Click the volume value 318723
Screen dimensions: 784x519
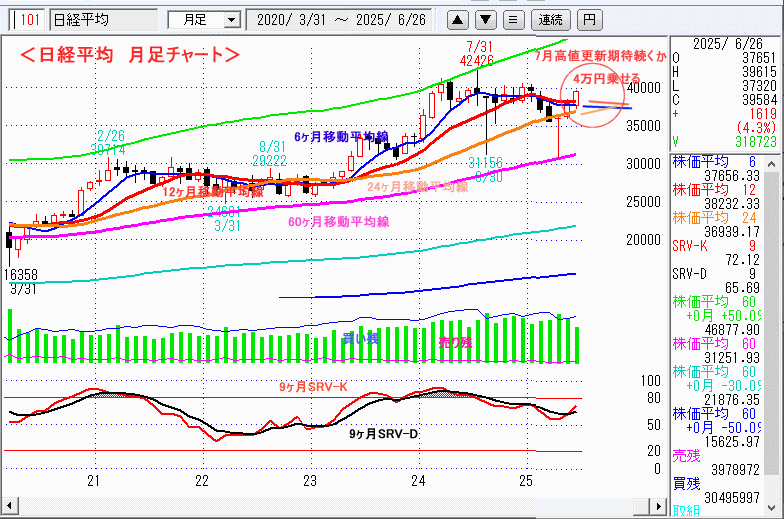tap(756, 142)
